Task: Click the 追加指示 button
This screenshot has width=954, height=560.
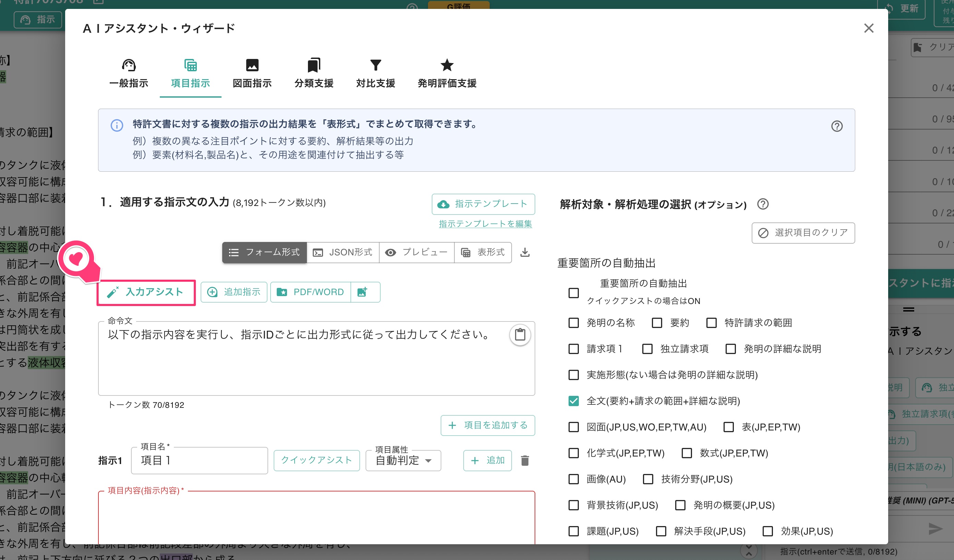Action: click(234, 292)
